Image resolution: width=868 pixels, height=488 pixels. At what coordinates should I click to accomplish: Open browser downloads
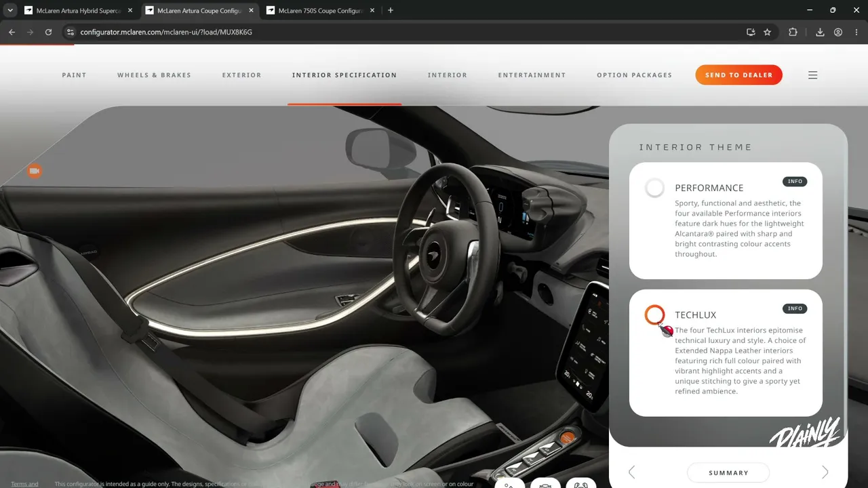[820, 32]
